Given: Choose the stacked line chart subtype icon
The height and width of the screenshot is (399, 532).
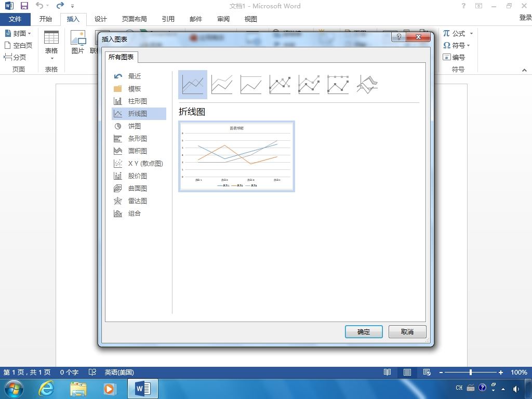Looking at the screenshot, I should pyautogui.click(x=221, y=85).
